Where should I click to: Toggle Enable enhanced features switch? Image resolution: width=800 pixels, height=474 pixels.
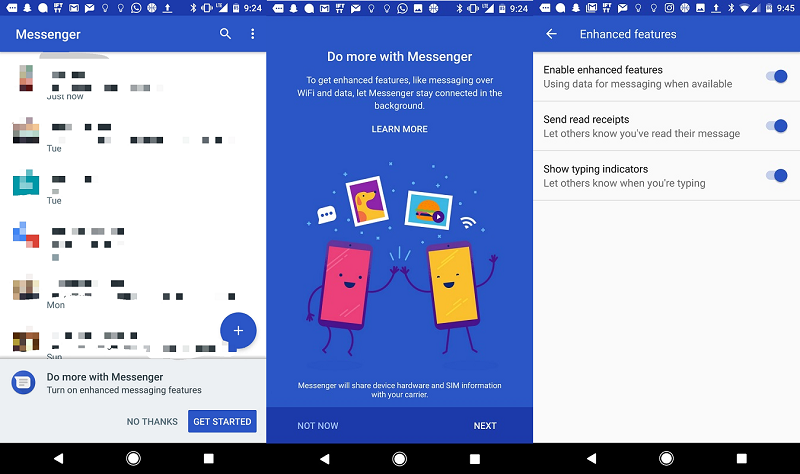777,77
